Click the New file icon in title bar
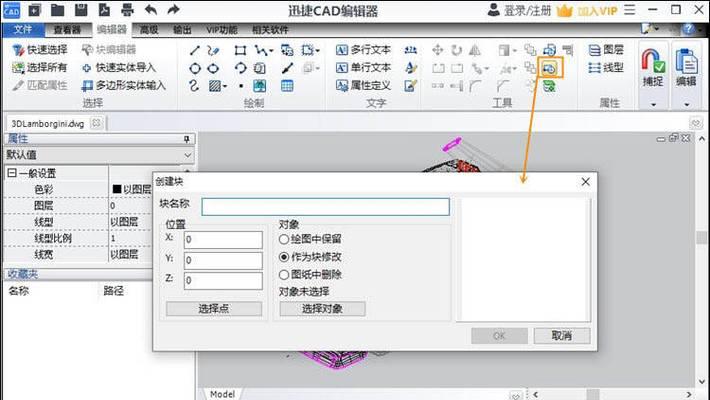Screen dimensions: 710x400 [35, 10]
